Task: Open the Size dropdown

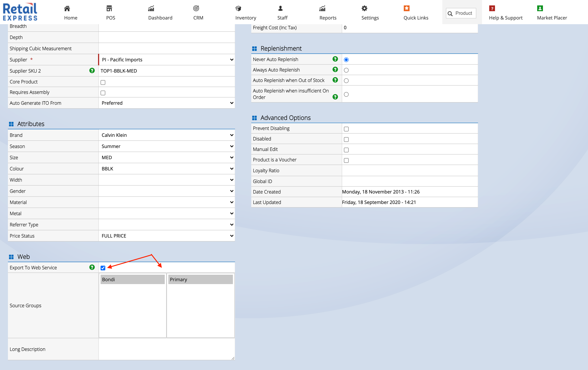Action: (167, 158)
